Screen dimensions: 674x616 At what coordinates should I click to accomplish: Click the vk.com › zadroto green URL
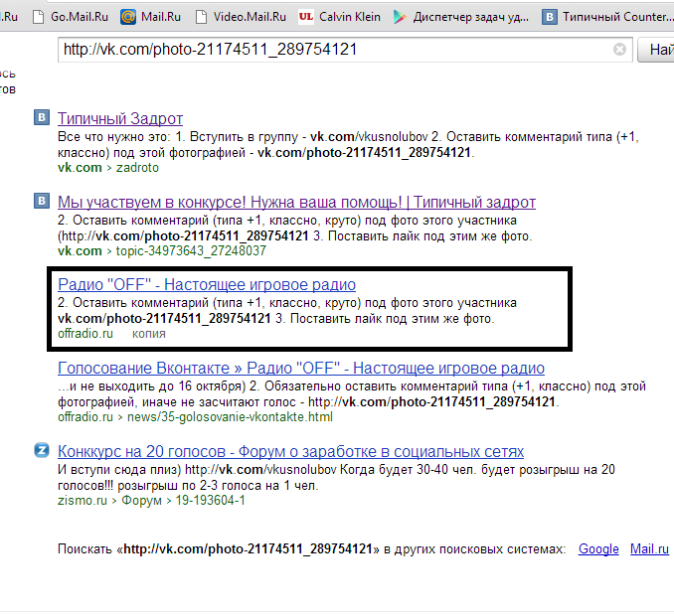tap(108, 168)
